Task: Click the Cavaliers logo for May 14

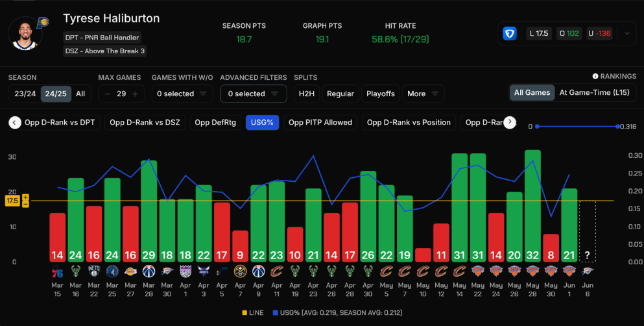Action: point(460,271)
